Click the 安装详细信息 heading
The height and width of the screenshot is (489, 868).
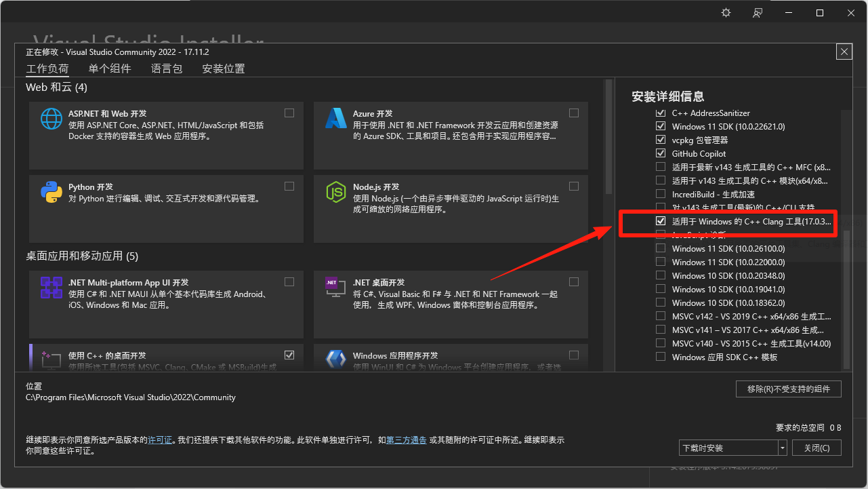coord(667,96)
